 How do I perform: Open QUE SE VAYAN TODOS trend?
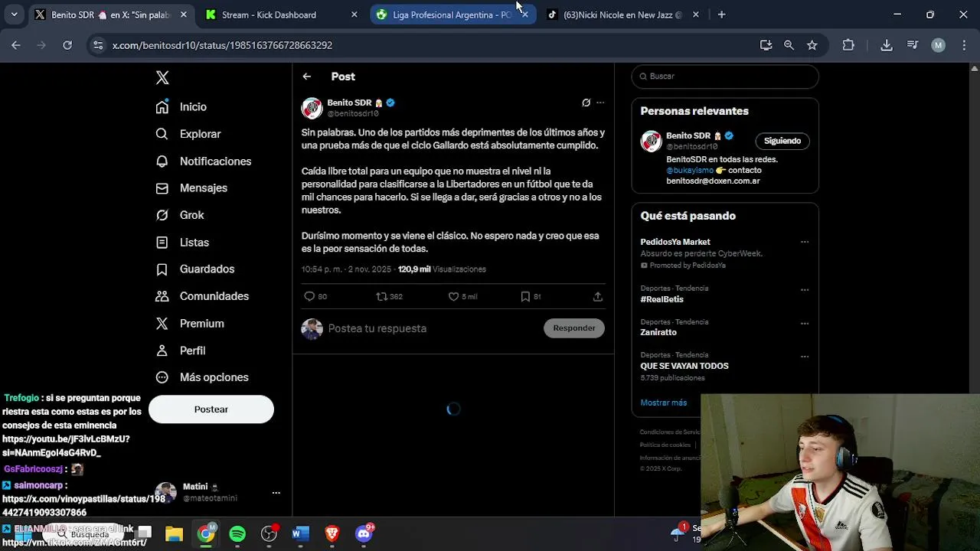click(x=684, y=366)
